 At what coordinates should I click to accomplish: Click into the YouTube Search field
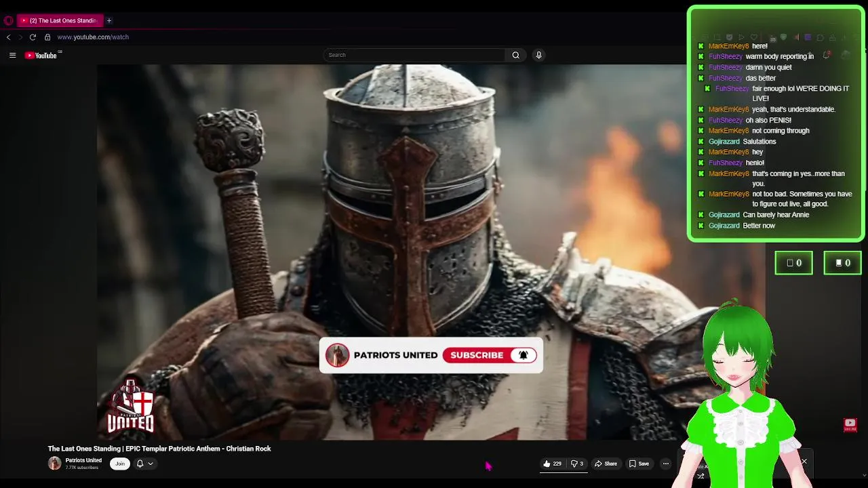point(414,55)
